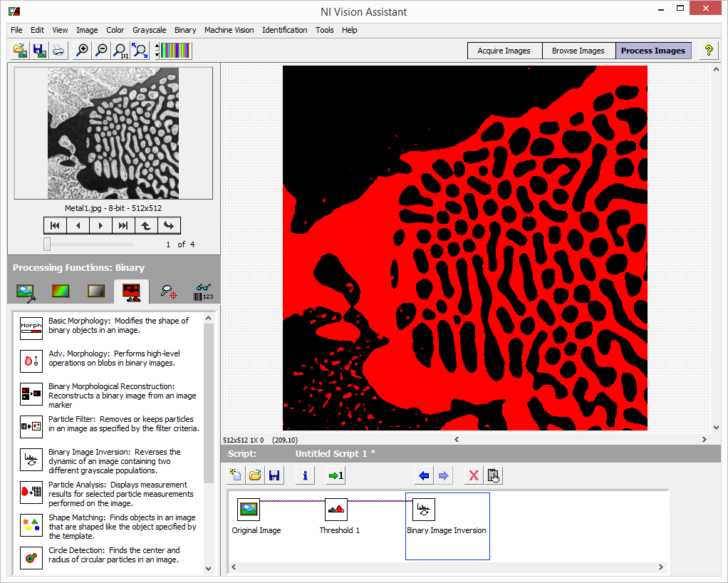Select the Binary processing functions tab

(x=131, y=291)
